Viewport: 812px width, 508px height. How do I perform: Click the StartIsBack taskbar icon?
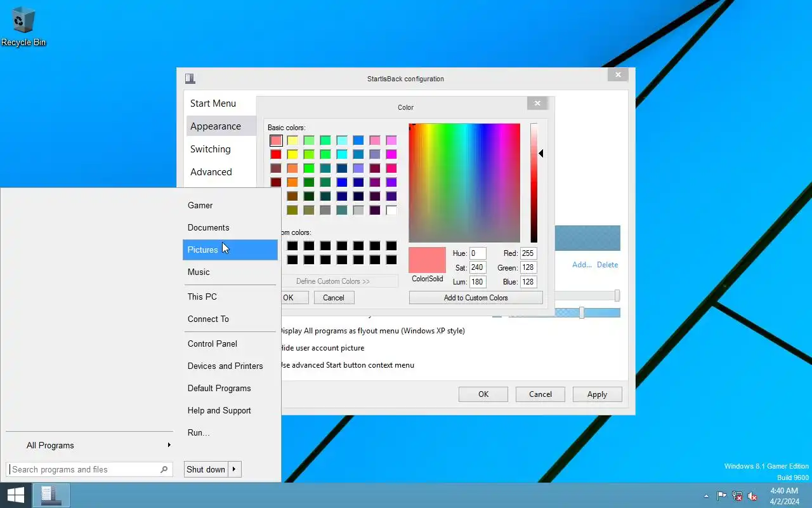point(51,495)
